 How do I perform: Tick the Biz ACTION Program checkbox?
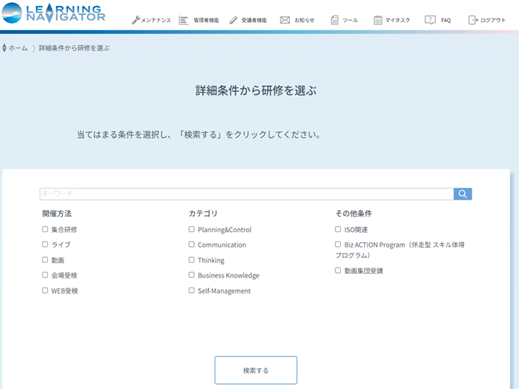[x=338, y=244]
